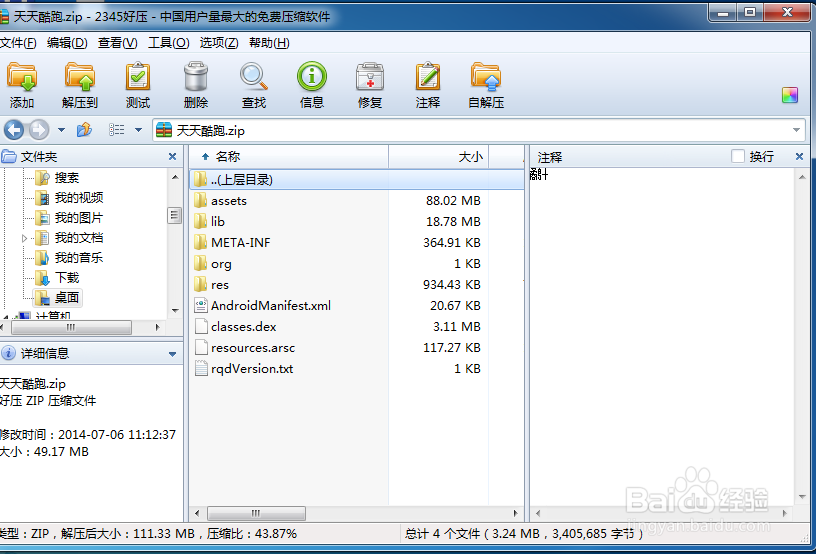This screenshot has width=816, height=554.
Task: Select 桌面 in folder tree
Action: pyautogui.click(x=67, y=298)
